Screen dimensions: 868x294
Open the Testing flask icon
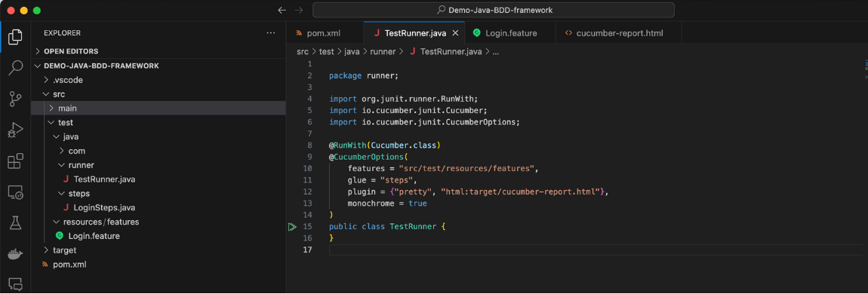coord(16,222)
